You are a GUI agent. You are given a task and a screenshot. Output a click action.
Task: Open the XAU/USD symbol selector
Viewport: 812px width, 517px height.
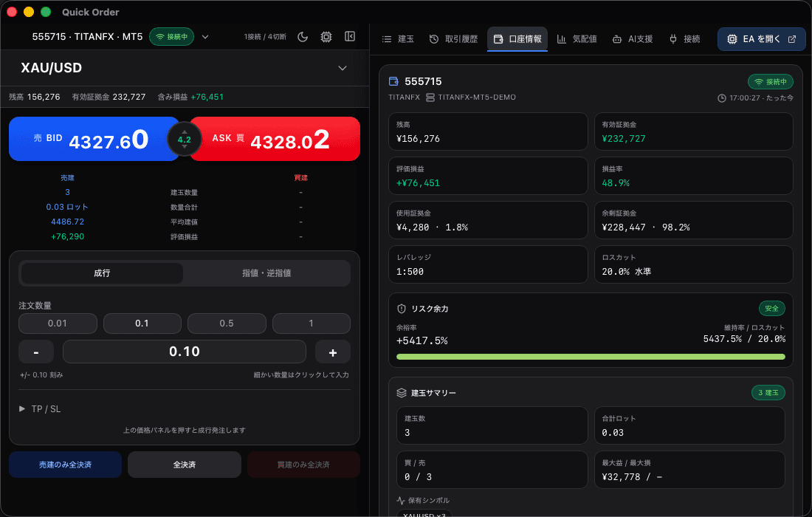[185, 68]
